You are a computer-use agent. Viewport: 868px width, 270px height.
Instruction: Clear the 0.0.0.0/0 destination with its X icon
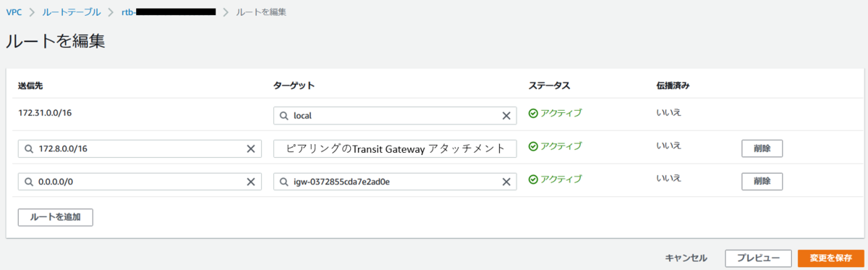click(251, 182)
